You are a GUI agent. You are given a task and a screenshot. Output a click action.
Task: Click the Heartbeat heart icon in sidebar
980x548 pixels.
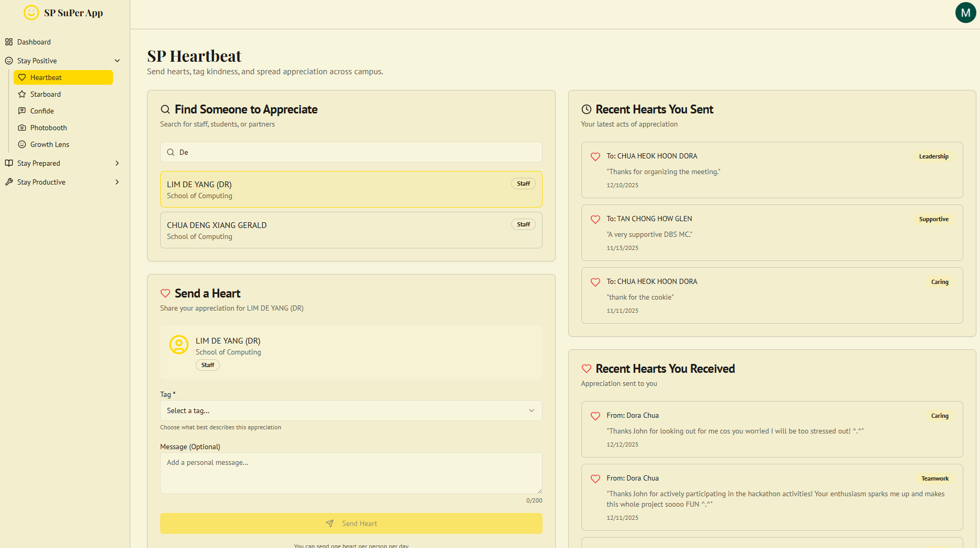pyautogui.click(x=22, y=77)
